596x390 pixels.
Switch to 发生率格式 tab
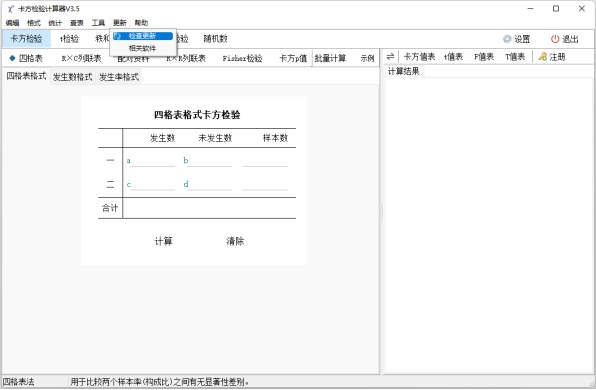pos(119,77)
